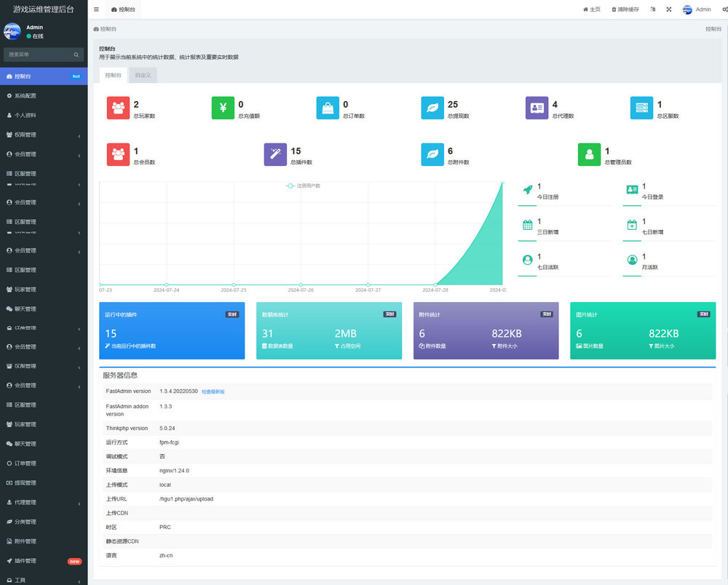Click the shopping bag 总订单数 icon
The height and width of the screenshot is (585, 728).
pyautogui.click(x=328, y=108)
